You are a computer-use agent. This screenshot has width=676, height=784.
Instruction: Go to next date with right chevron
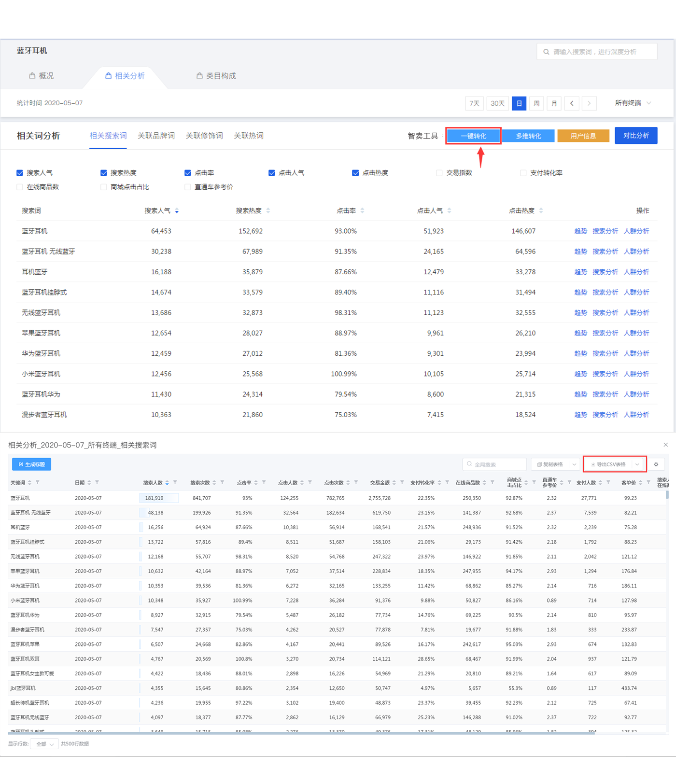coord(589,103)
